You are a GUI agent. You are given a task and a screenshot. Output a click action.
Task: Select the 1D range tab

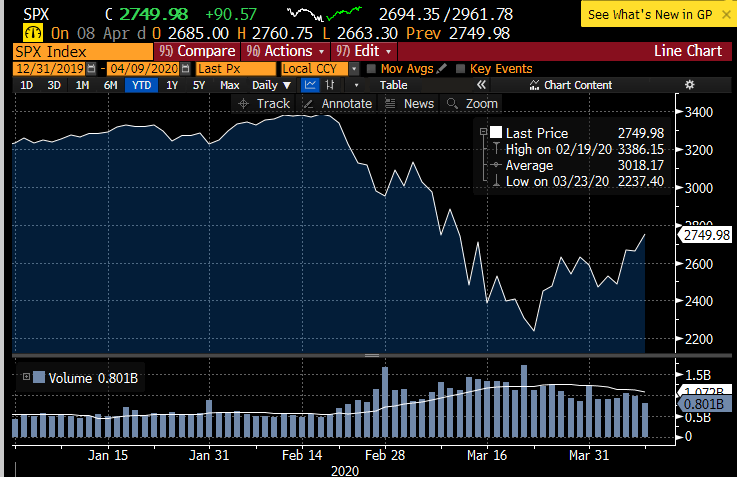pos(26,85)
